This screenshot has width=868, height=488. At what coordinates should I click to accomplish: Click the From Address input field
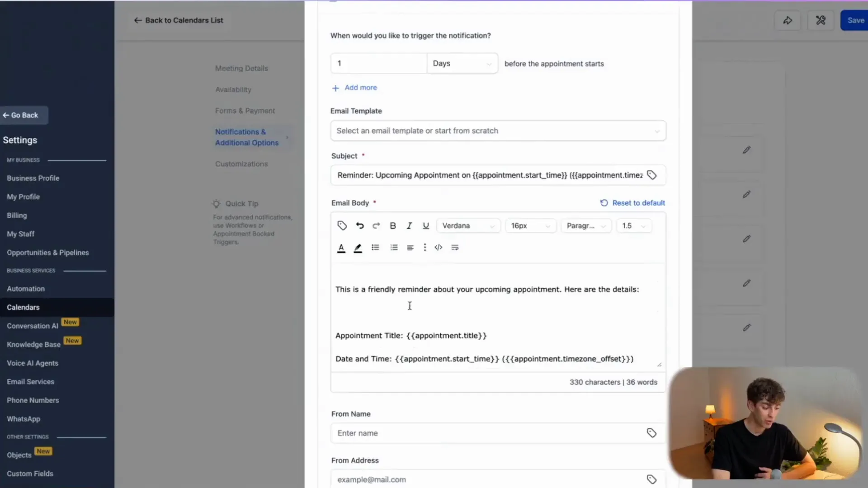498,479
